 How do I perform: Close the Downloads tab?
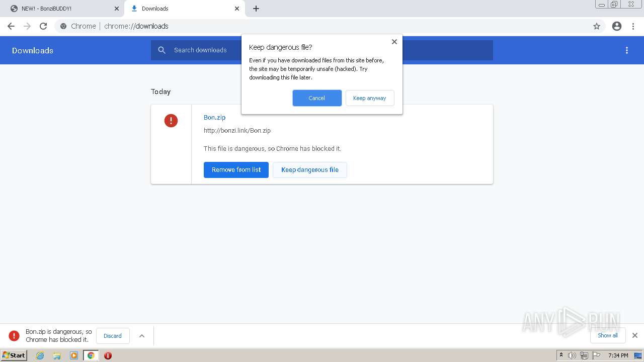pos(237,9)
